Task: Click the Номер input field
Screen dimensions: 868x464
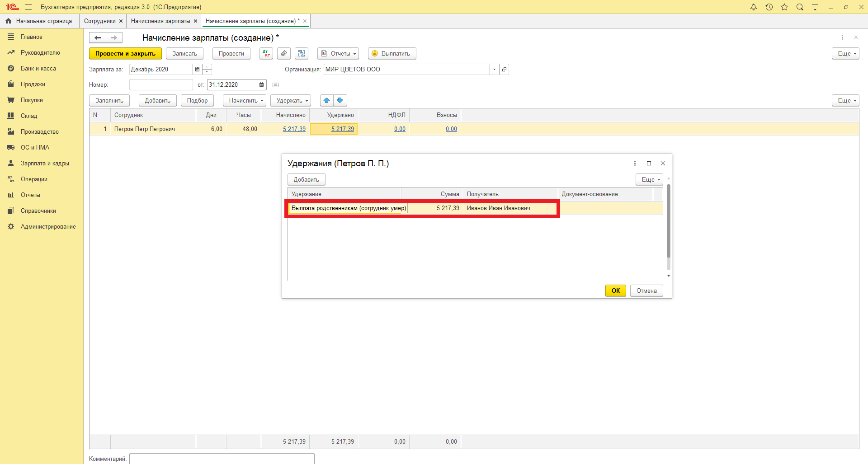Action: pyautogui.click(x=161, y=85)
